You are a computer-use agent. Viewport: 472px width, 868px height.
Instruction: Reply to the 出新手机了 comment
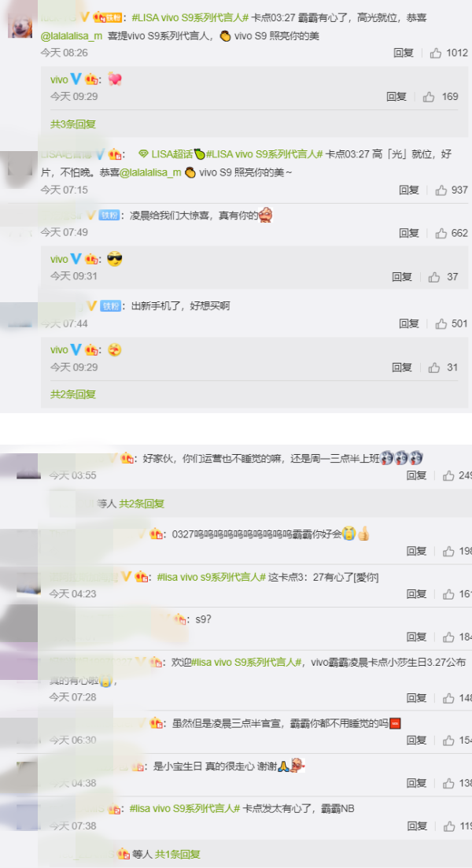409,323
